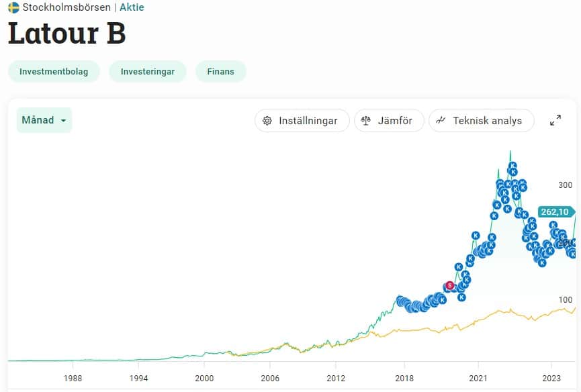Click the Stockholmsbörsen link
581x392 pixels.
coord(66,7)
